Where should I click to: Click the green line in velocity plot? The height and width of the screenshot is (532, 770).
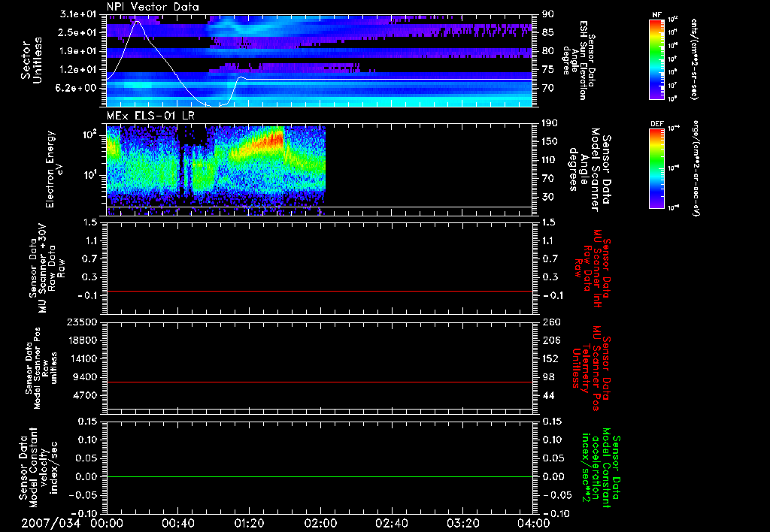point(319,476)
